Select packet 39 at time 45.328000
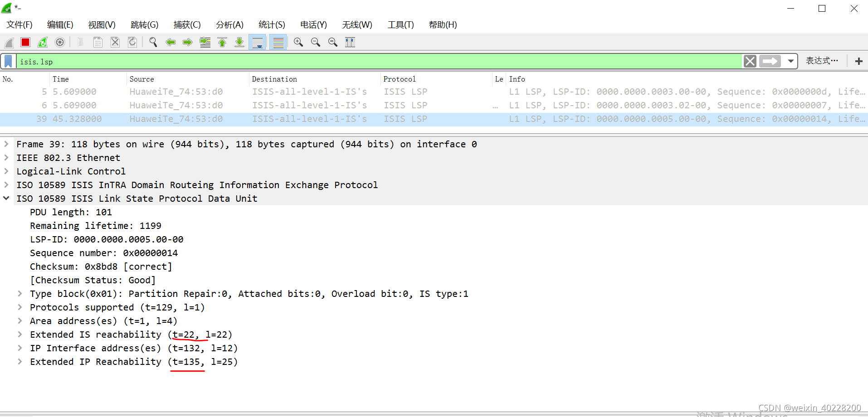The width and height of the screenshot is (868, 417). click(x=434, y=119)
